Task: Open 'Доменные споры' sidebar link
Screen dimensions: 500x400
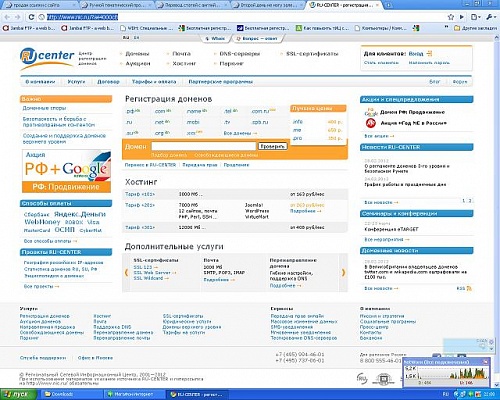Action: 44,108
